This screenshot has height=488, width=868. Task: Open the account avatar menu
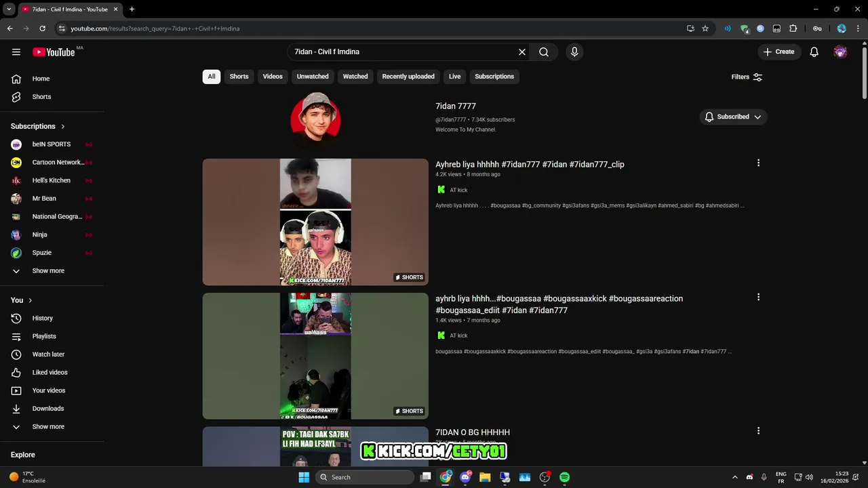[840, 52]
